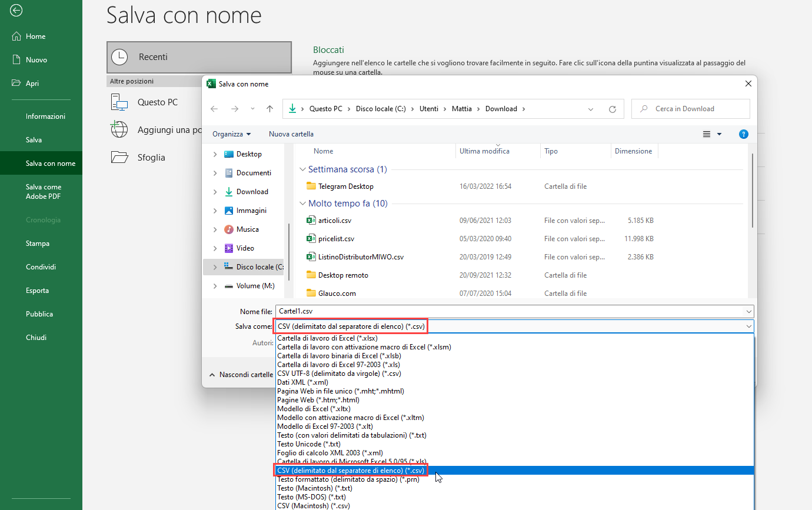Click the dialog help question mark

(x=744, y=134)
